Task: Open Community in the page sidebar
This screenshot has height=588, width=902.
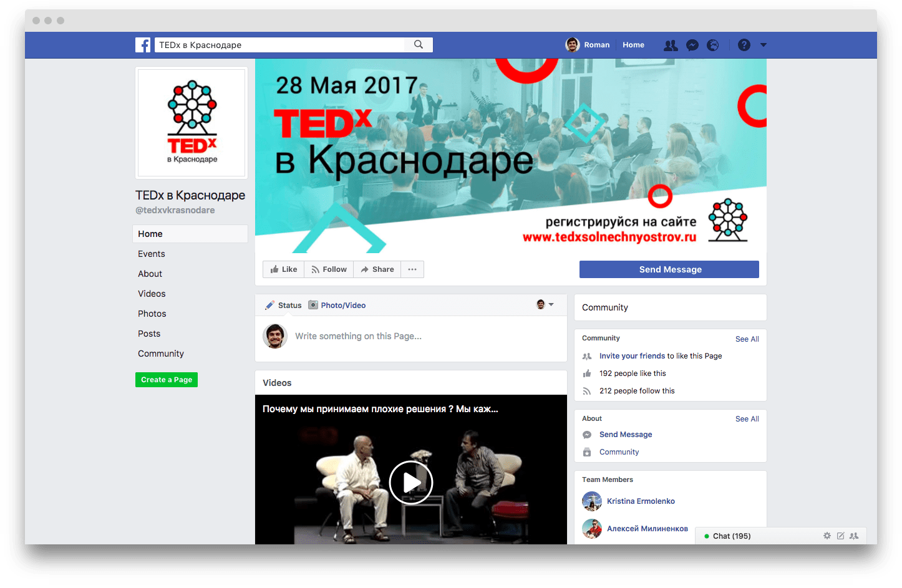Action: pos(161,354)
